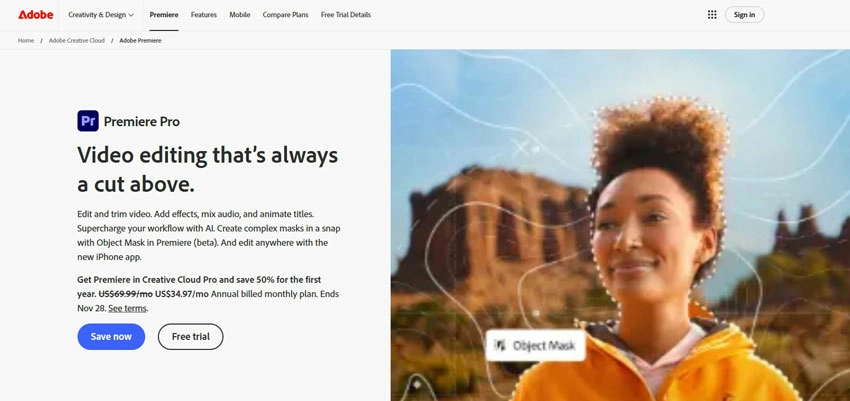
Task: Go to the Home breadcrumb
Action: click(26, 41)
